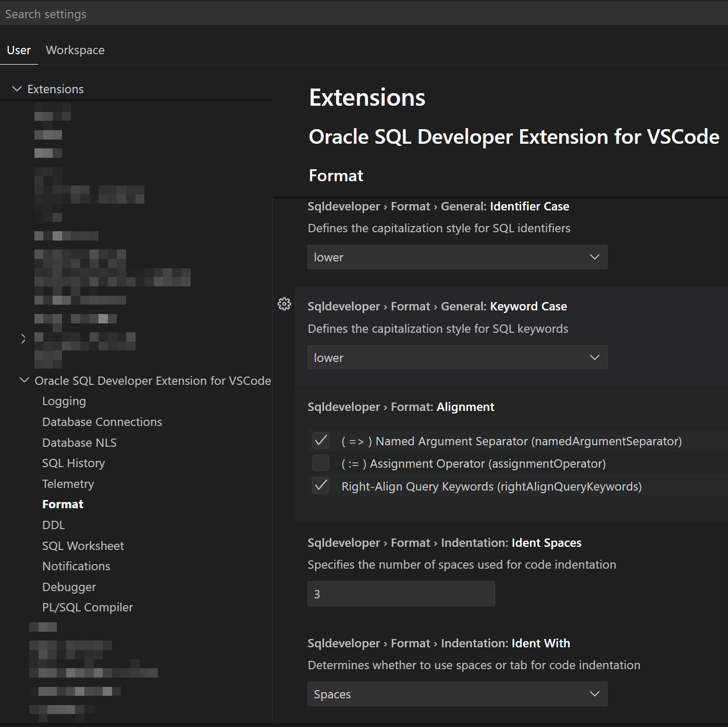Toggle Right-Align Query Keywords checkbox
728x727 pixels.
(320, 486)
